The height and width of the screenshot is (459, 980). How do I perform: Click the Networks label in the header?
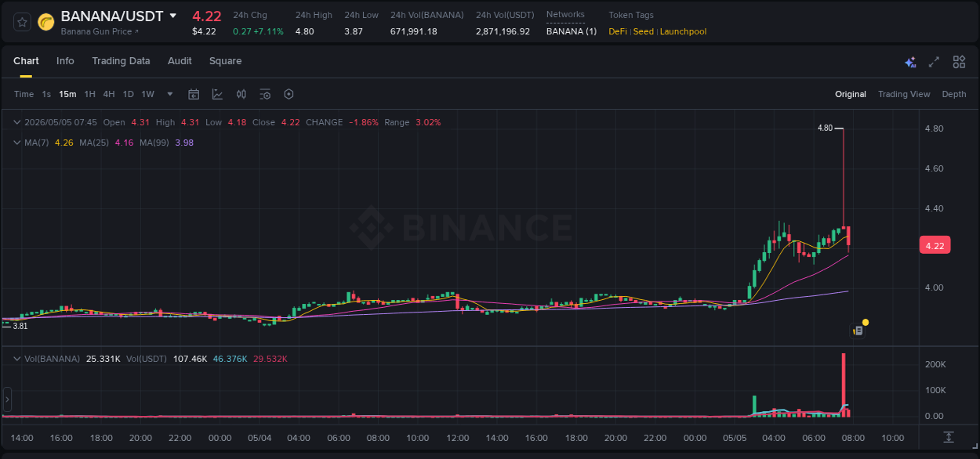point(565,14)
